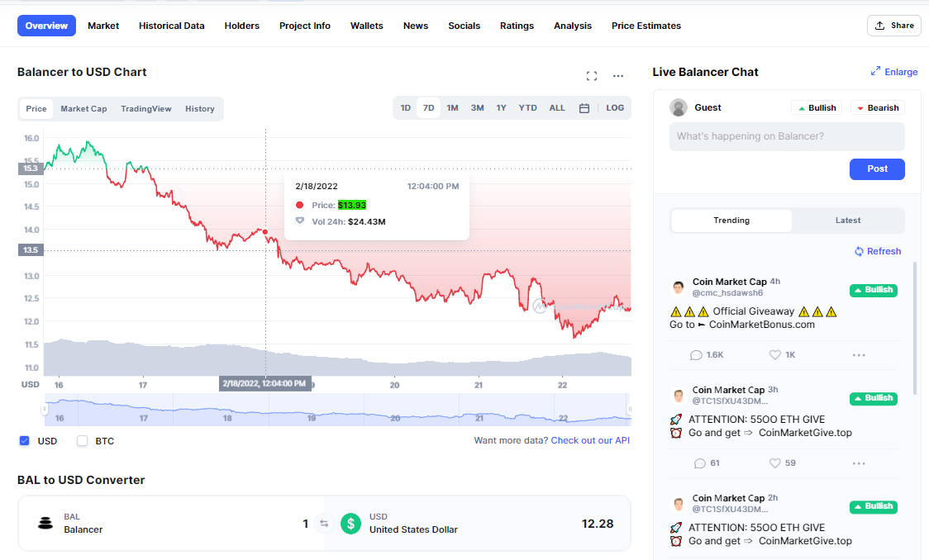Toggle LOG scale on chart
Image resolution: width=929 pixels, height=560 pixels.
[615, 107]
